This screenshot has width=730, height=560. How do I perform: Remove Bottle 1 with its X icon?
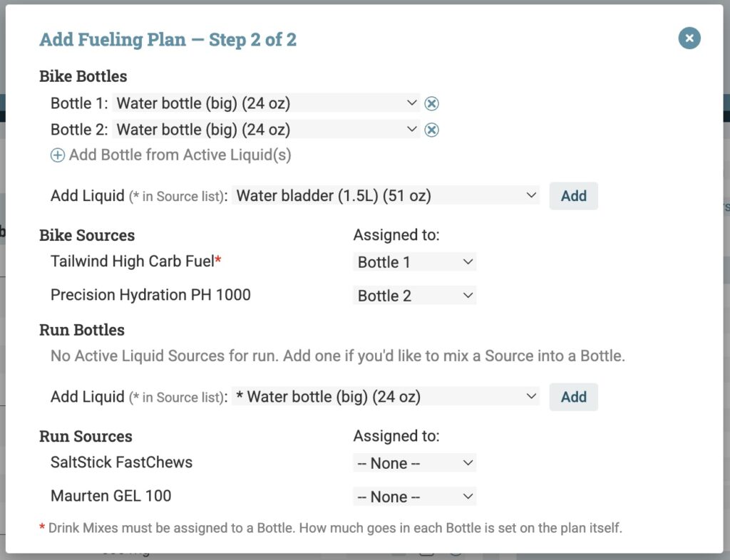[x=431, y=103]
